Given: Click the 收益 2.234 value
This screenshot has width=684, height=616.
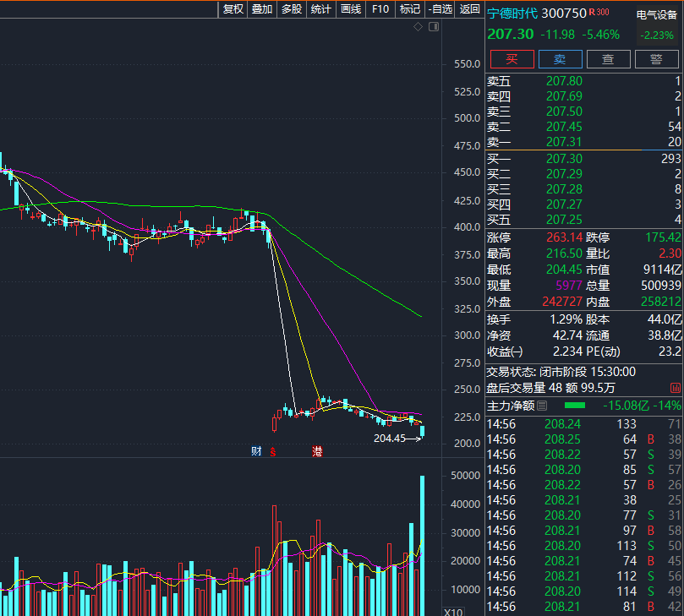Looking at the screenshot, I should click(567, 352).
